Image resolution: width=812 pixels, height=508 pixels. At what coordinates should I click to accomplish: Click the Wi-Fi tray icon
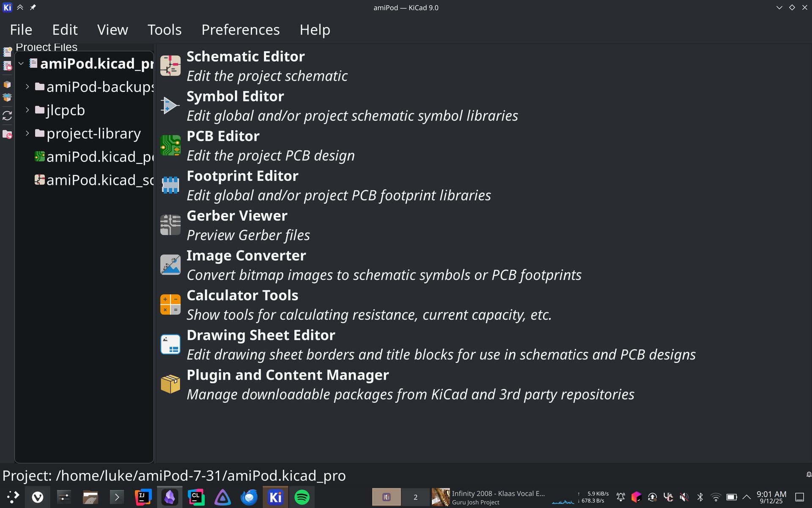click(716, 497)
